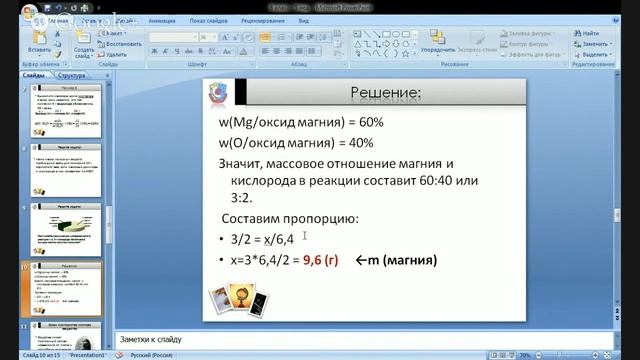
Task: Switch to Outline (Структура) pane tab
Action: click(71, 75)
